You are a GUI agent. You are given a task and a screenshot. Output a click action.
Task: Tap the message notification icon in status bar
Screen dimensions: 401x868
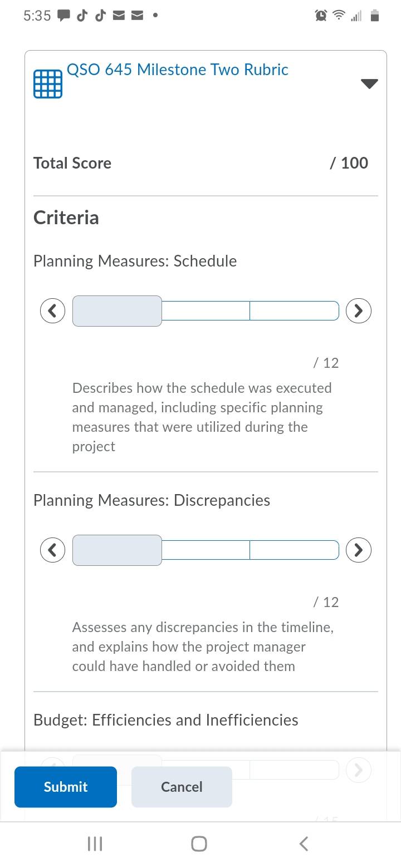point(64,16)
